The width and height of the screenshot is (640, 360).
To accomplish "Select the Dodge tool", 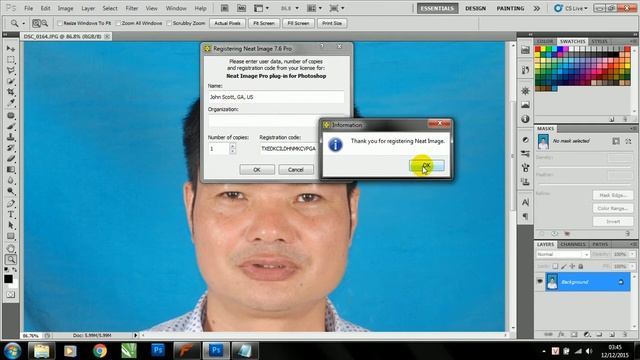I will click(11, 191).
